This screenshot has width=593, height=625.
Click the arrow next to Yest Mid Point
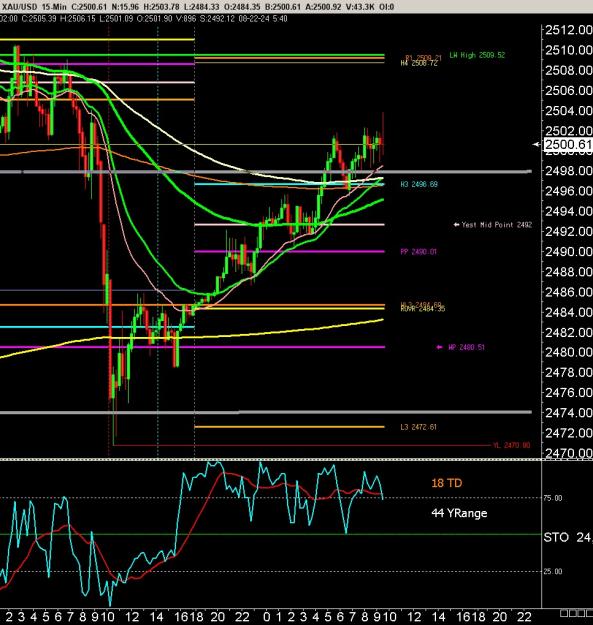click(457, 225)
